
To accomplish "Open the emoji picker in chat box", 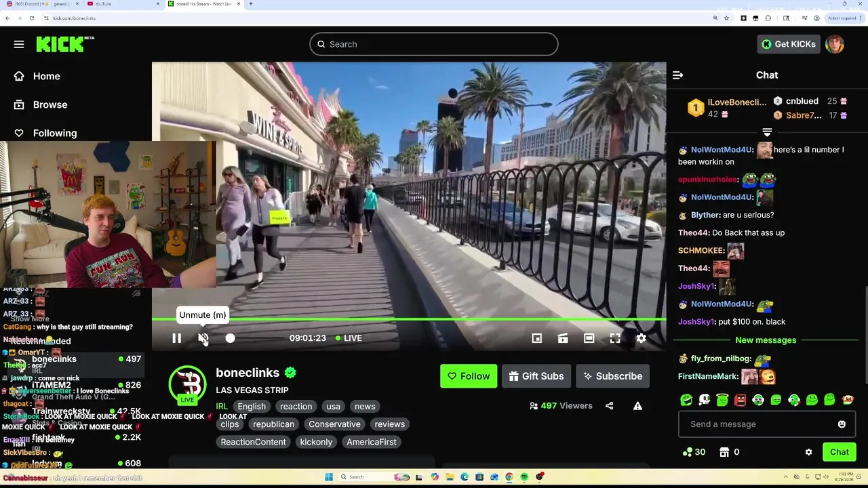I will [x=842, y=424].
